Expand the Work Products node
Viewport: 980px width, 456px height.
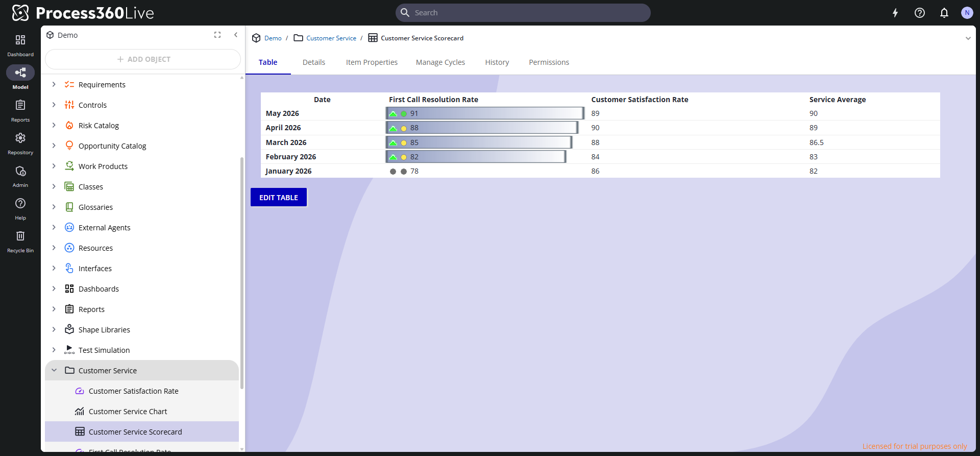tap(54, 166)
